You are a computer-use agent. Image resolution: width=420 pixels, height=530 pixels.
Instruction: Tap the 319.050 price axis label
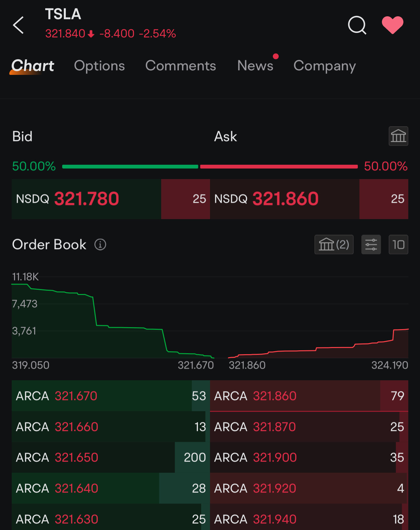pos(31,365)
